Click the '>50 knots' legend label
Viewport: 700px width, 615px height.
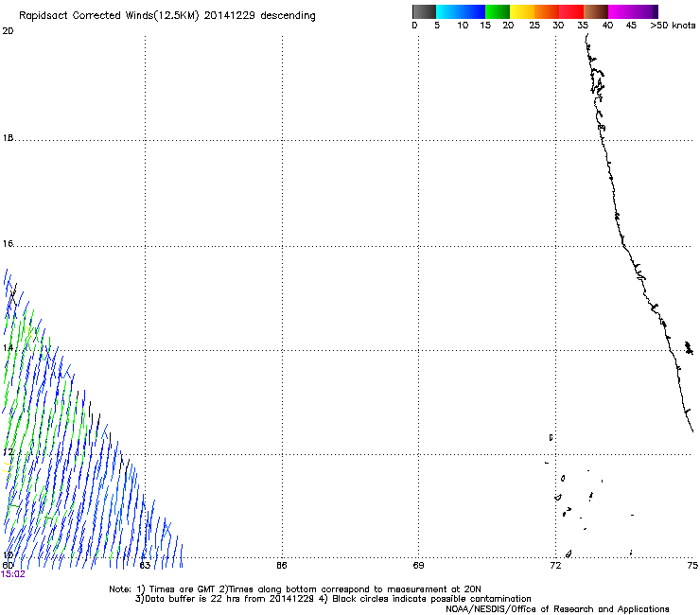673,26
